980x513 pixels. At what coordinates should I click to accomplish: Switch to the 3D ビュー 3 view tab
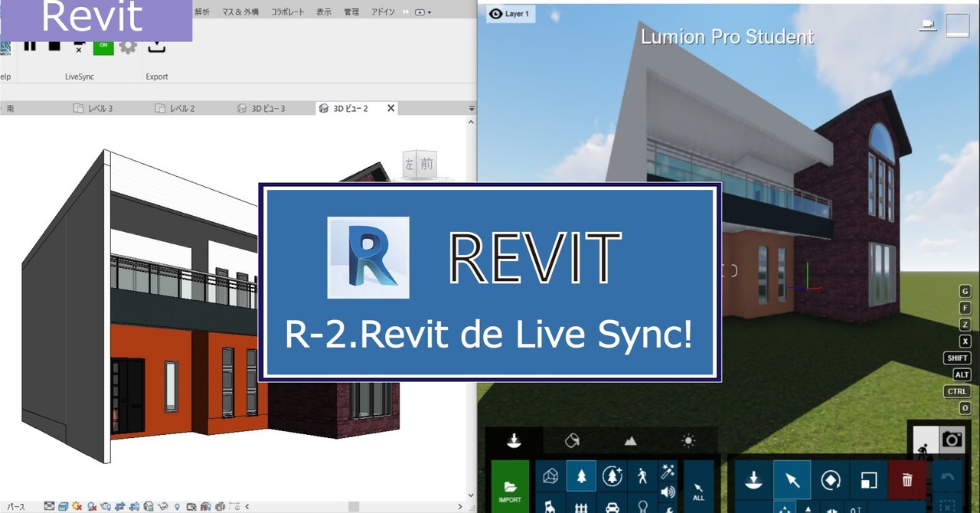click(x=260, y=107)
